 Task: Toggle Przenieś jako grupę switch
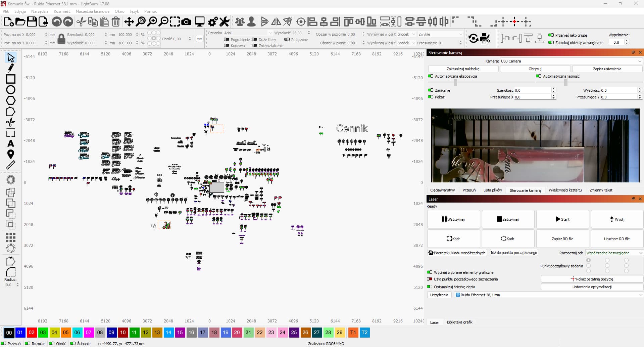coord(551,35)
